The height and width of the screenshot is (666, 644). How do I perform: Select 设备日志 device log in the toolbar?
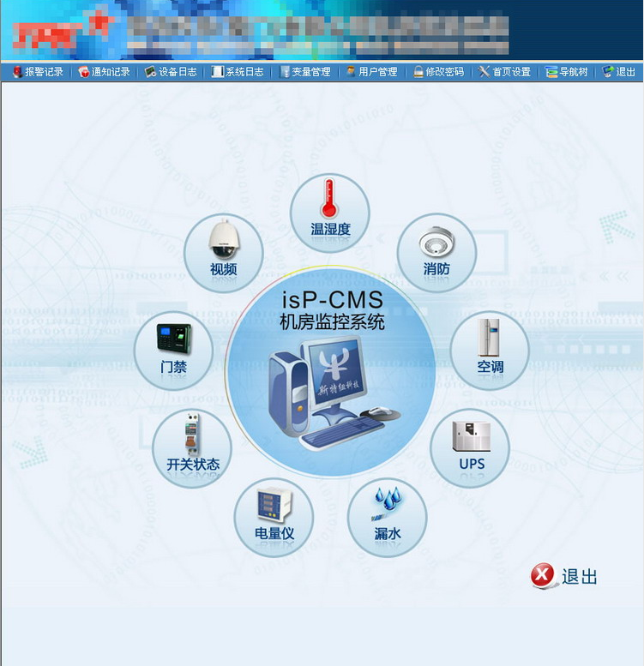172,72
